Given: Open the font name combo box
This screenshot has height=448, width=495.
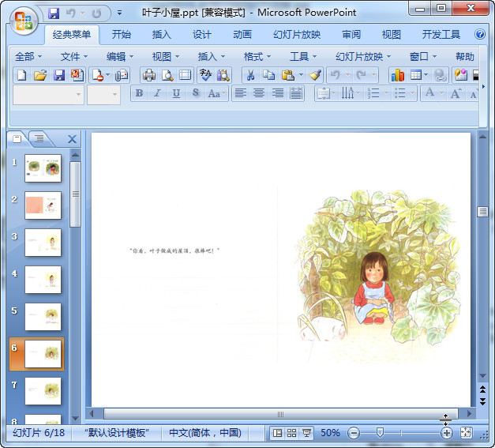Looking at the screenshot, I should [48, 95].
